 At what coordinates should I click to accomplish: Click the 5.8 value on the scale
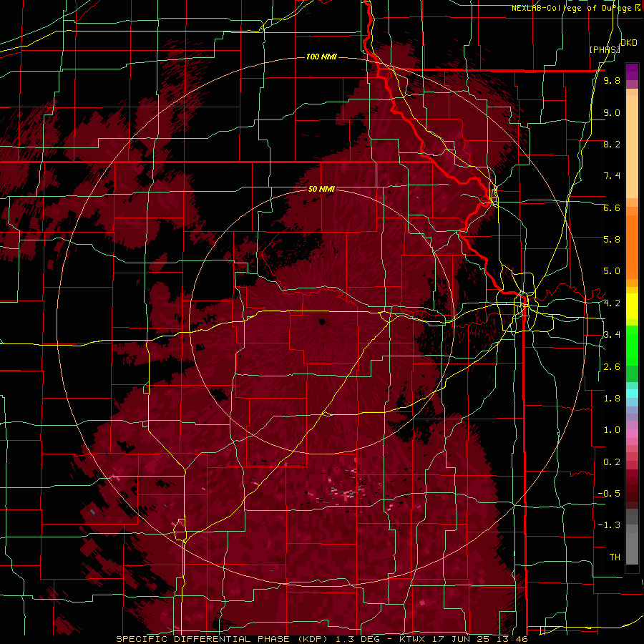[612, 240]
